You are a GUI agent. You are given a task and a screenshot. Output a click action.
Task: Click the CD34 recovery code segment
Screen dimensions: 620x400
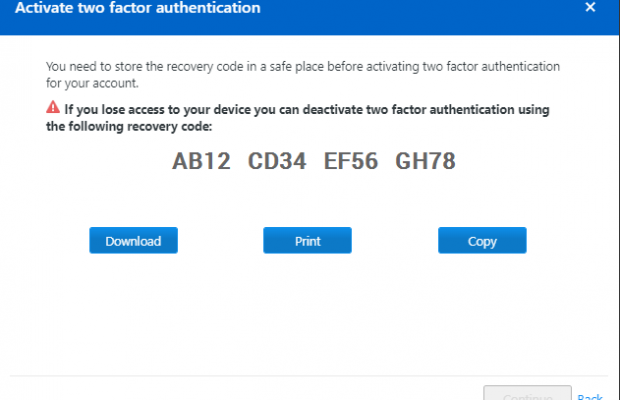click(277, 161)
